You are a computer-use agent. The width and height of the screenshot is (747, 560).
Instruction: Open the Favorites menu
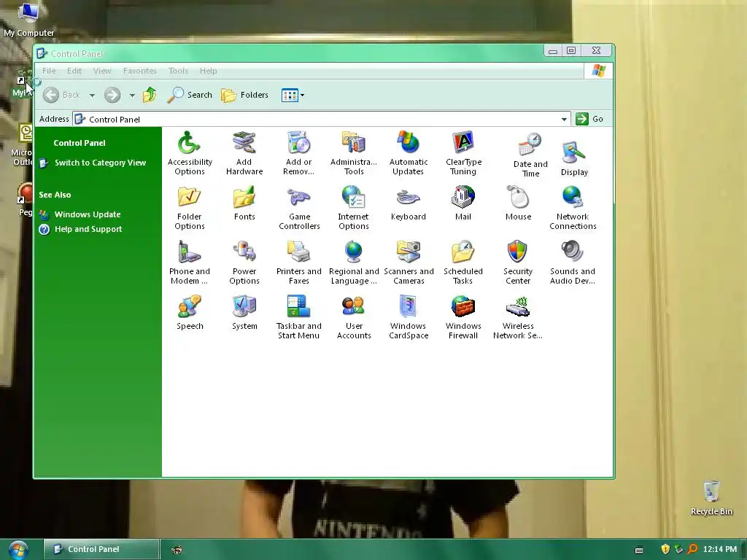point(139,71)
